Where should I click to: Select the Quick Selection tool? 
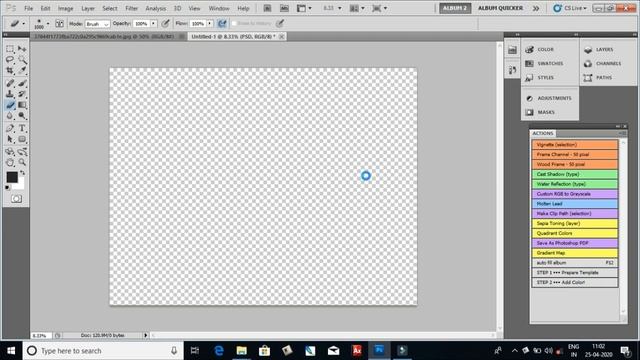pyautogui.click(x=22, y=60)
